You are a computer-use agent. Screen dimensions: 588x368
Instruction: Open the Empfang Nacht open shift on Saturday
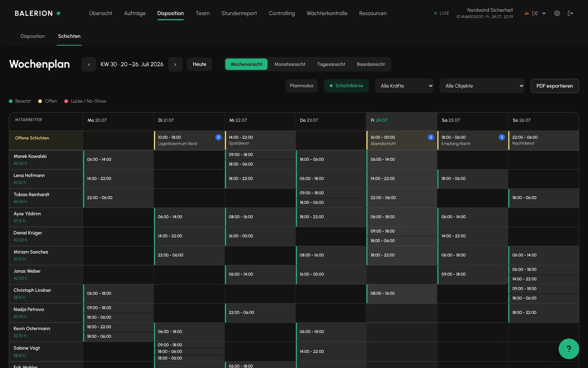click(473, 140)
